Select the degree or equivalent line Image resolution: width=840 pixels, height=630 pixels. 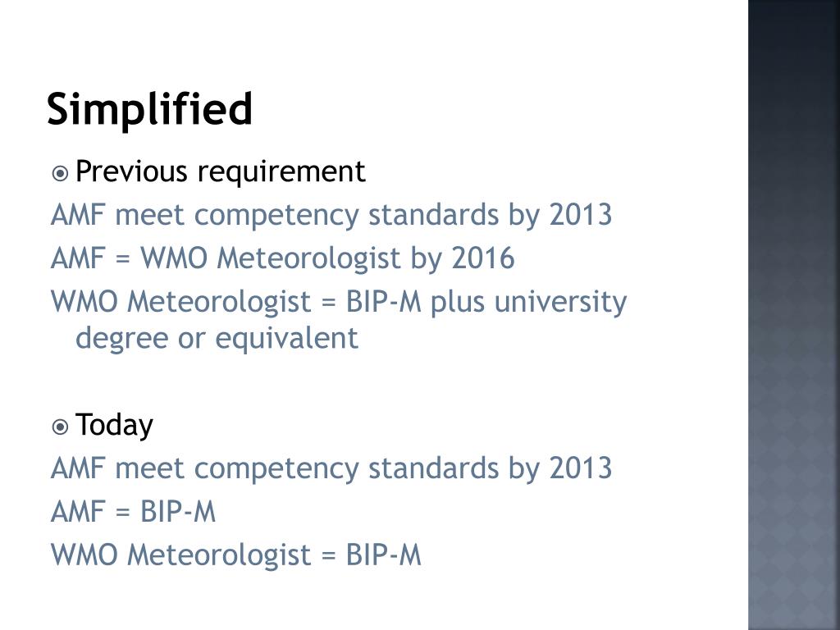pos(217,338)
